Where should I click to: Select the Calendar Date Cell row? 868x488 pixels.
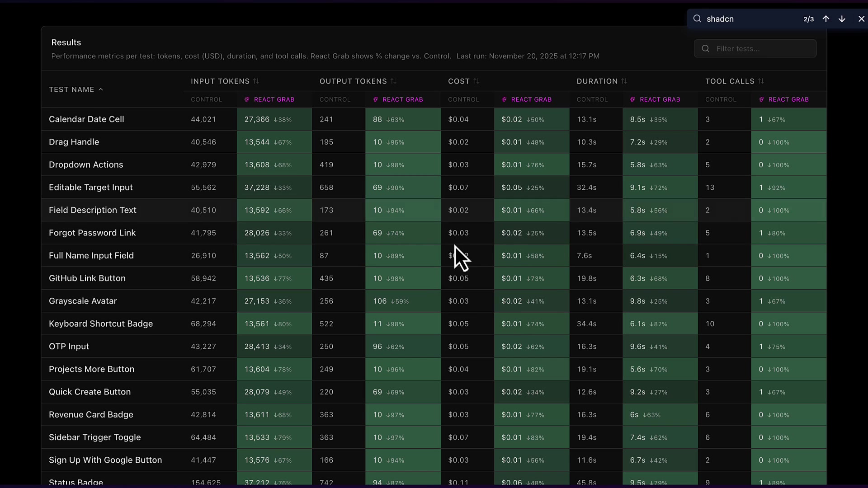86,119
